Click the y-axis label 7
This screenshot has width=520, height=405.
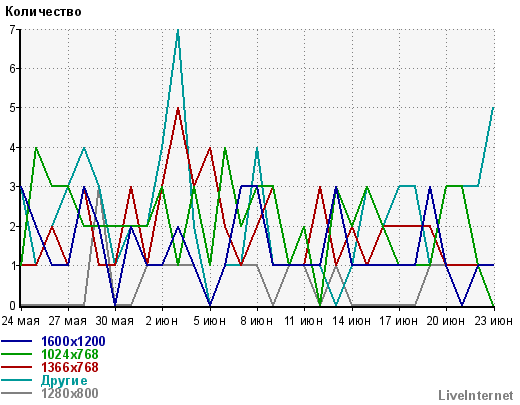point(13,30)
